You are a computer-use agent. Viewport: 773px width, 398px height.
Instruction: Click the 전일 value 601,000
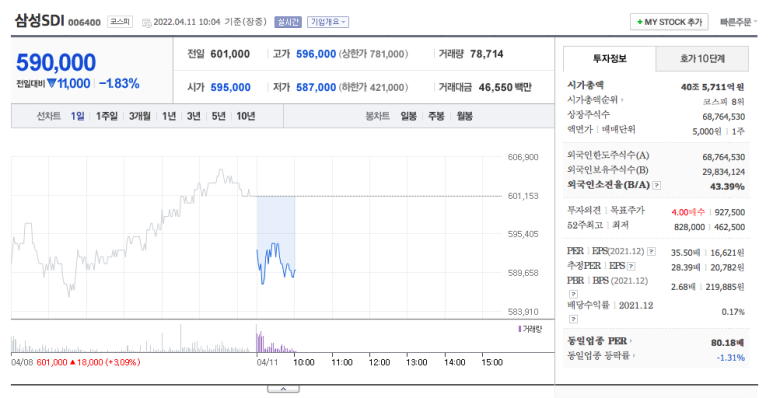(x=230, y=54)
